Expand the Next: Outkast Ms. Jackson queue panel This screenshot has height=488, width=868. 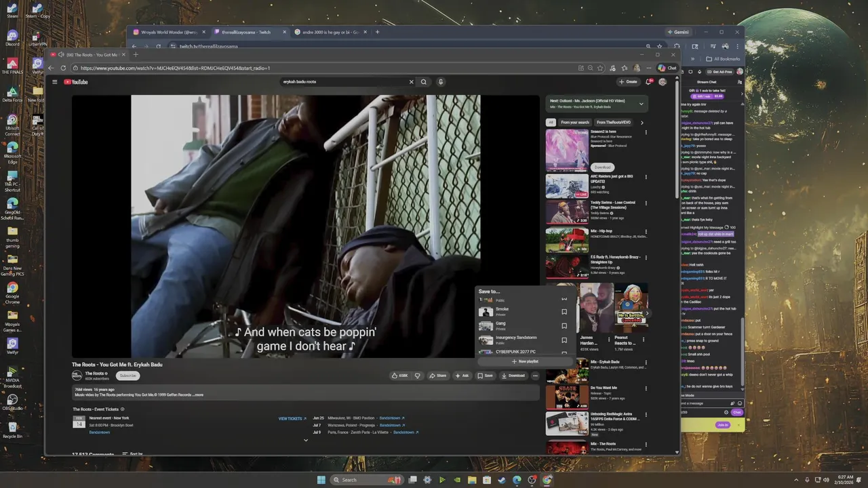641,104
